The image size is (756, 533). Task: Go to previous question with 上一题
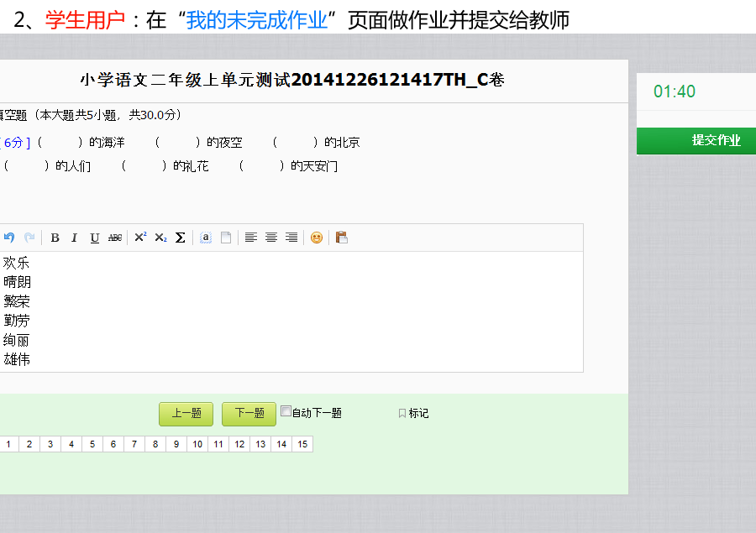click(186, 414)
